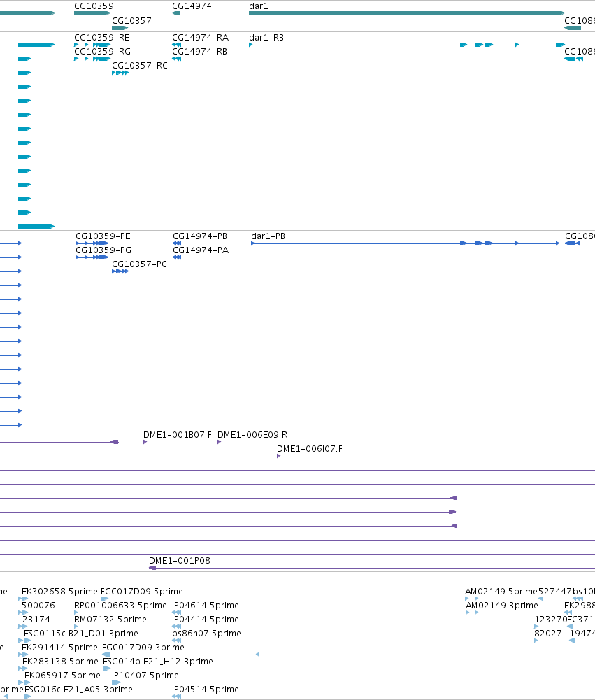The width and height of the screenshot is (595, 700).
Task: Click the 527447 EST label
Action: pyautogui.click(x=555, y=592)
